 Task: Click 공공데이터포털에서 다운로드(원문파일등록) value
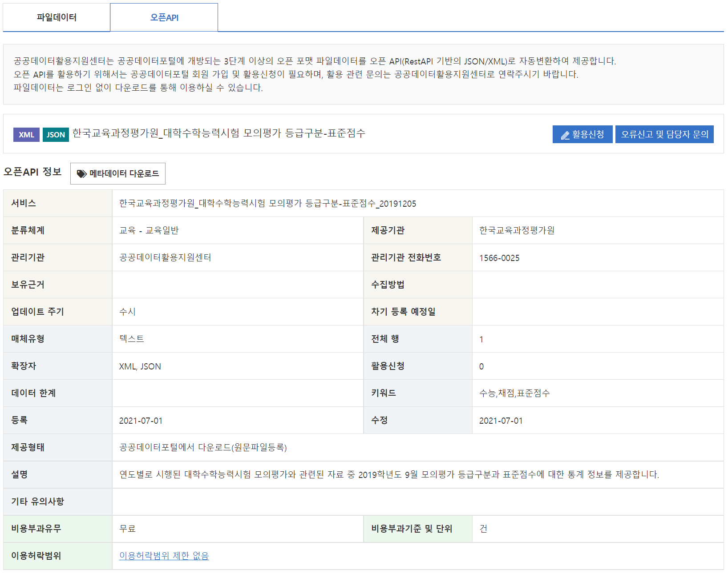tap(203, 447)
